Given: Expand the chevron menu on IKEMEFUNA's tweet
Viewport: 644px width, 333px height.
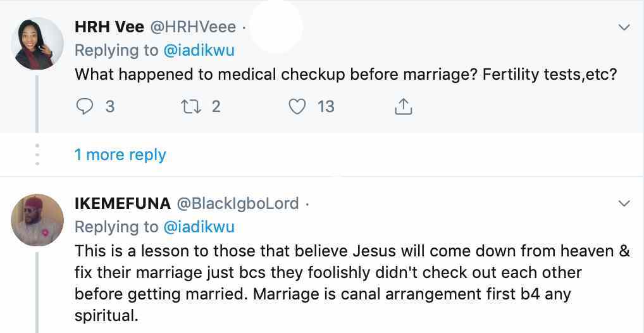Looking at the screenshot, I should pyautogui.click(x=624, y=203).
